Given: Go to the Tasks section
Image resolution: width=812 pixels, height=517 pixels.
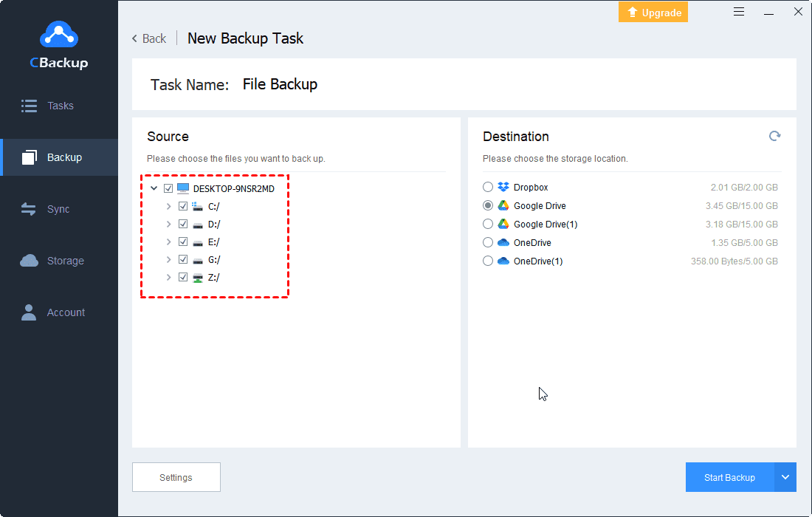Looking at the screenshot, I should tap(59, 106).
